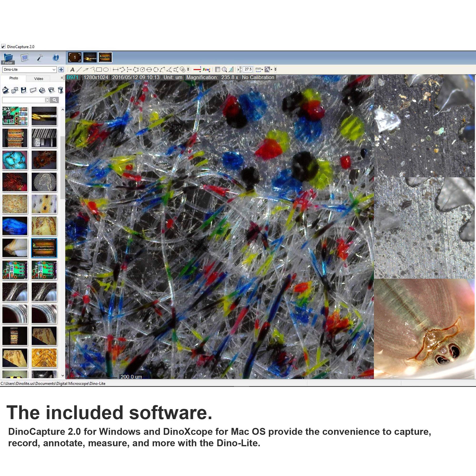Click the Delete trash can icon
This screenshot has width=476, height=476.
click(x=60, y=90)
